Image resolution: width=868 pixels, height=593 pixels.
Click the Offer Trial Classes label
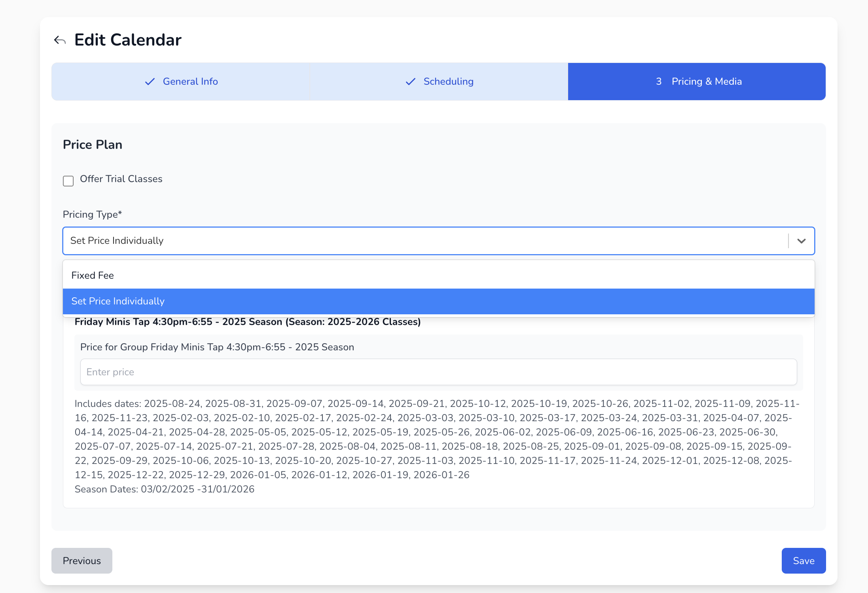121,179
